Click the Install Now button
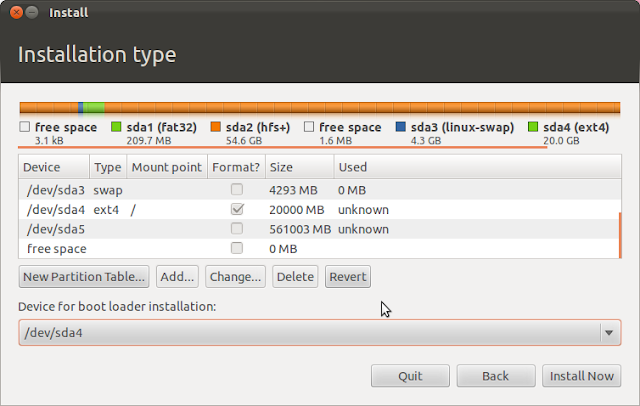Screen dimensions: 640x406 pyautogui.click(x=582, y=376)
